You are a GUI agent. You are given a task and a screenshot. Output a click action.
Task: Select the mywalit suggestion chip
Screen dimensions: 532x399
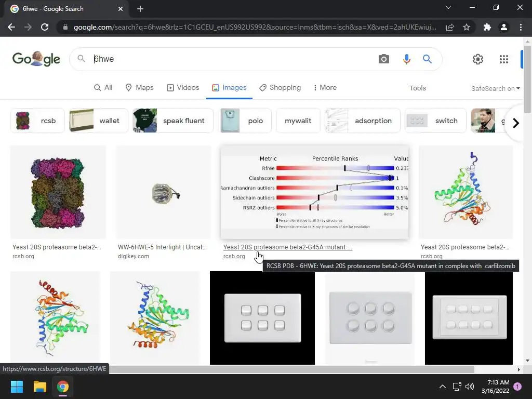298,121
